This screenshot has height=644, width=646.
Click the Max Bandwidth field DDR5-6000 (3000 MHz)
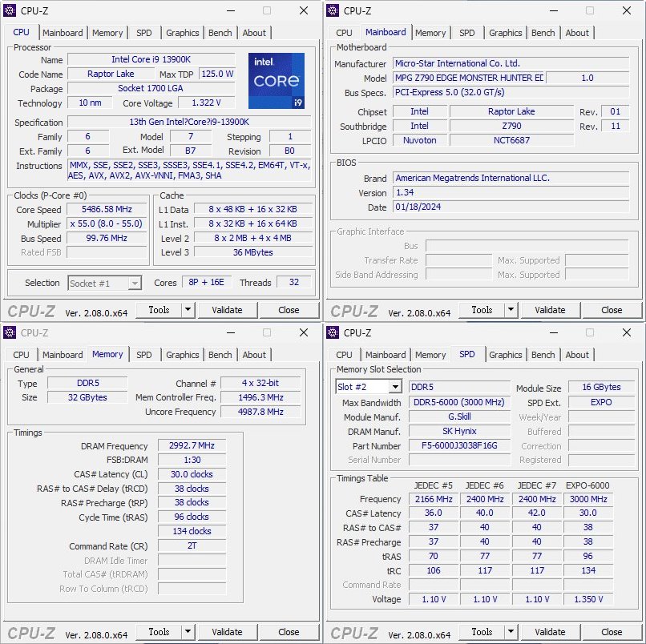459,402
